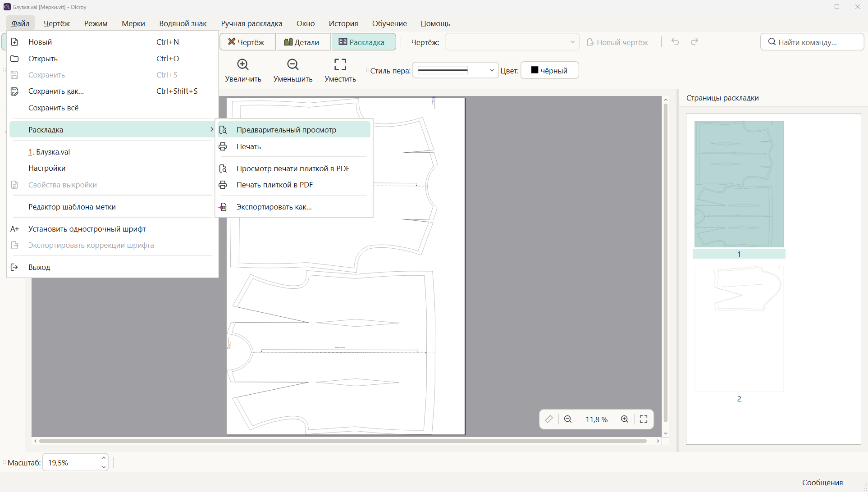The height and width of the screenshot is (492, 868).
Task: Click the Найти команду search field
Action: [812, 42]
